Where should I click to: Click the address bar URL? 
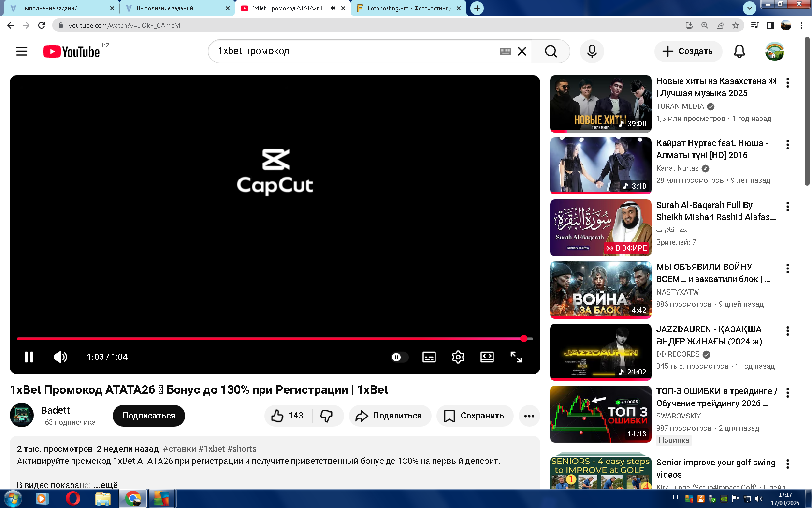(124, 25)
